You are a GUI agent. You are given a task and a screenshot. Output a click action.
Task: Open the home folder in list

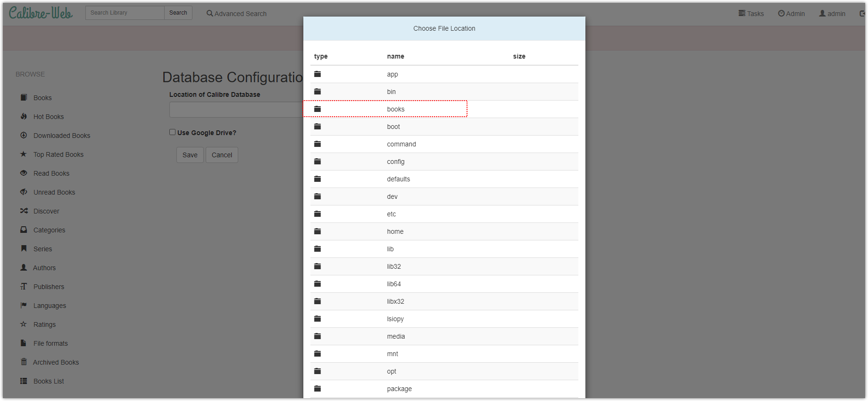pos(395,231)
